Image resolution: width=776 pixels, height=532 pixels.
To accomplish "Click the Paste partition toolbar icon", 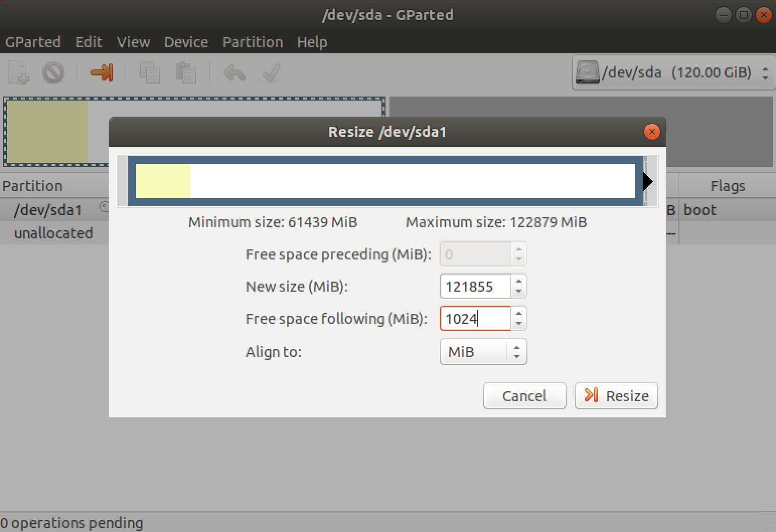I will point(186,72).
